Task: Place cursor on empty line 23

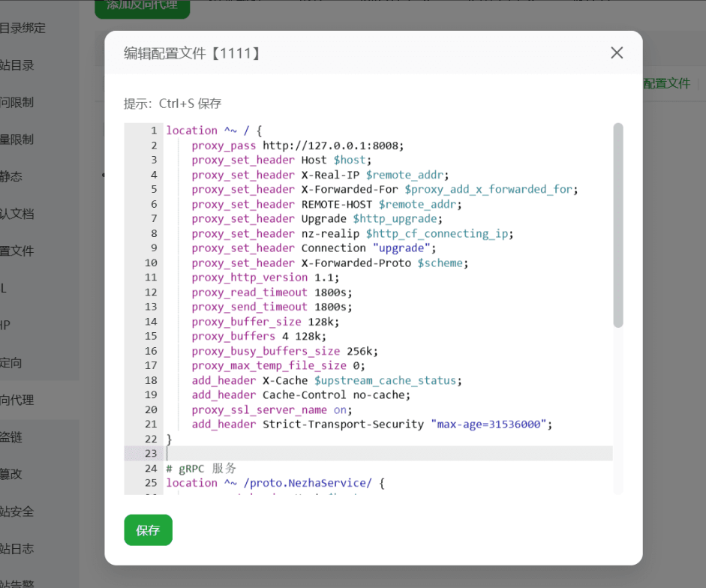Action: point(375,454)
